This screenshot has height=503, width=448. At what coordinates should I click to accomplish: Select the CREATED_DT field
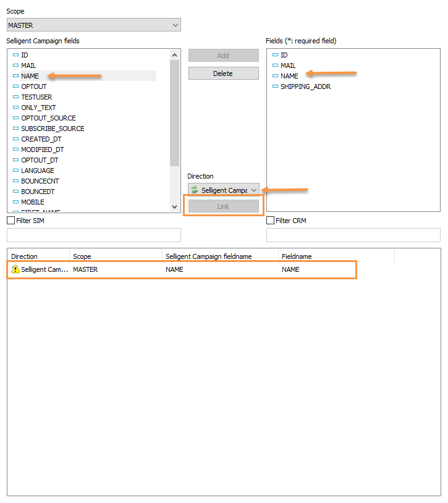41,139
